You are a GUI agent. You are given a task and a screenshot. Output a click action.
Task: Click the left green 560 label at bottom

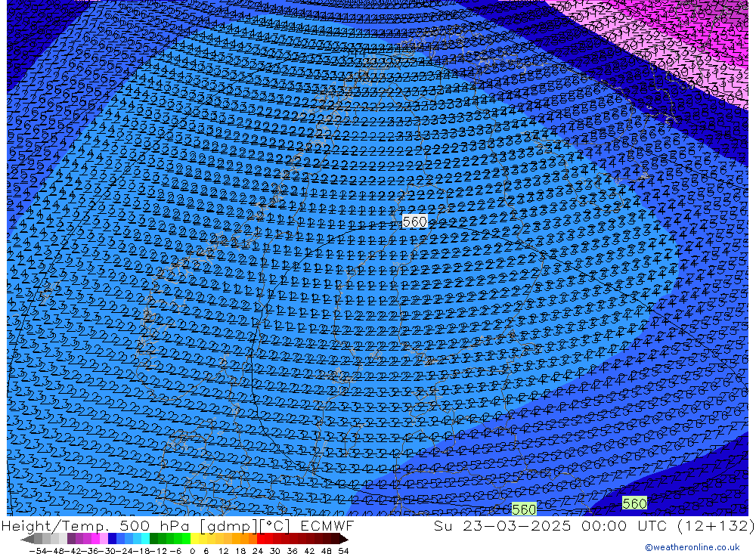524,509
